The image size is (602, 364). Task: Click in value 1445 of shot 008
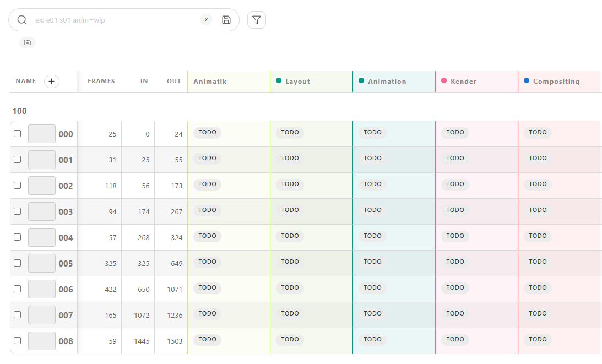pos(142,341)
